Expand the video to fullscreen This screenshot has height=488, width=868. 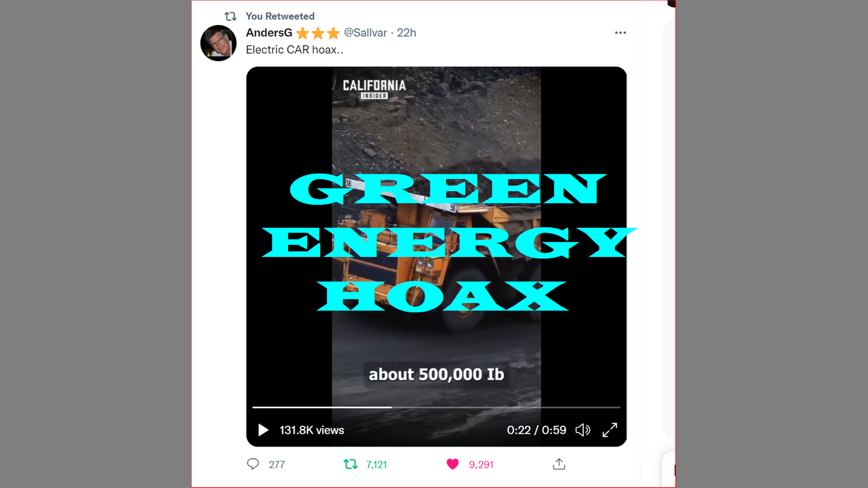(x=610, y=430)
